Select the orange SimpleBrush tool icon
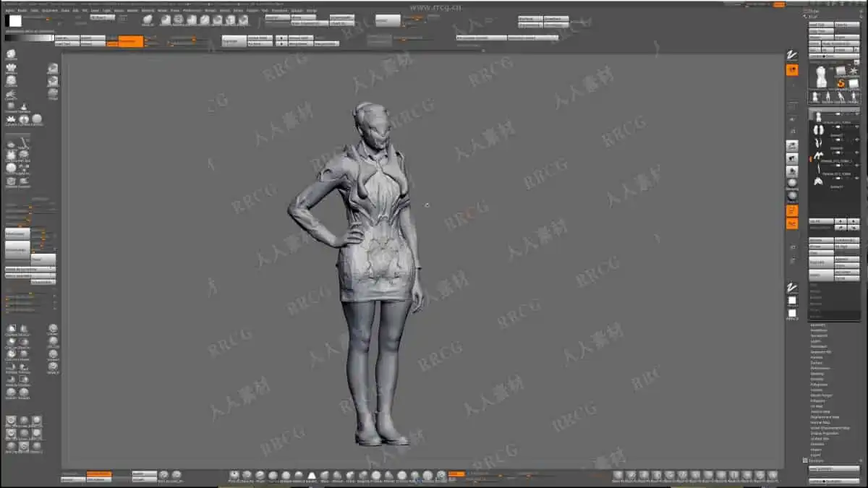This screenshot has height=488, width=868. (841, 84)
